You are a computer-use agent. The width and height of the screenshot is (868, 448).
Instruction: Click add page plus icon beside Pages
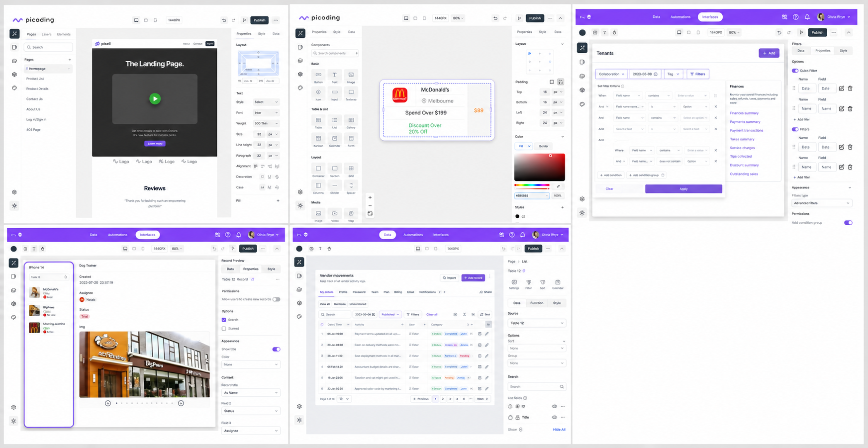(70, 60)
